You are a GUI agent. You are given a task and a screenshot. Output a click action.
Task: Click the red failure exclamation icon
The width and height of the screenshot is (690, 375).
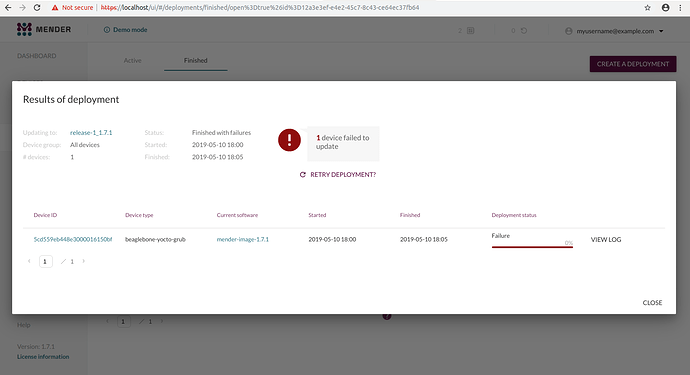click(289, 140)
